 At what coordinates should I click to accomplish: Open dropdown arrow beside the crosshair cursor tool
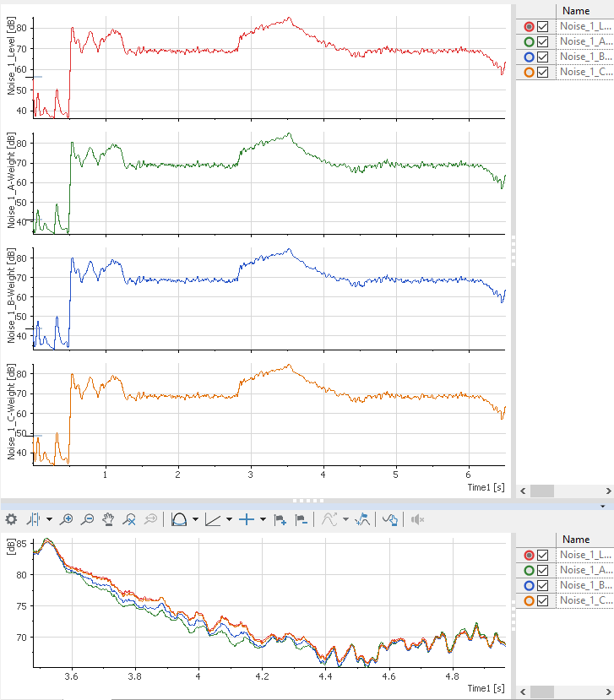tap(263, 519)
